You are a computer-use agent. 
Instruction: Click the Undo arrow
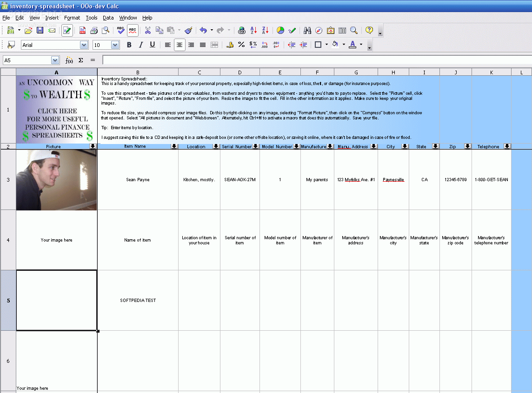(x=203, y=31)
